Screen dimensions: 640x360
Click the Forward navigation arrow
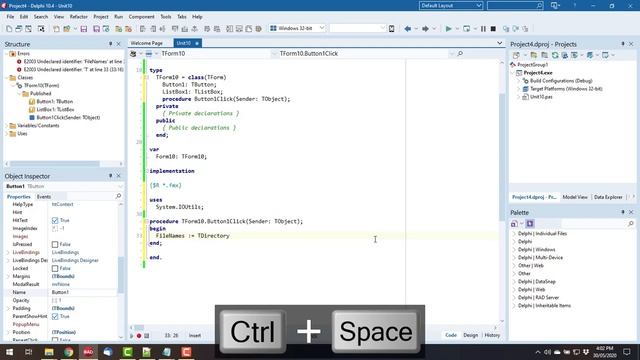(425, 29)
